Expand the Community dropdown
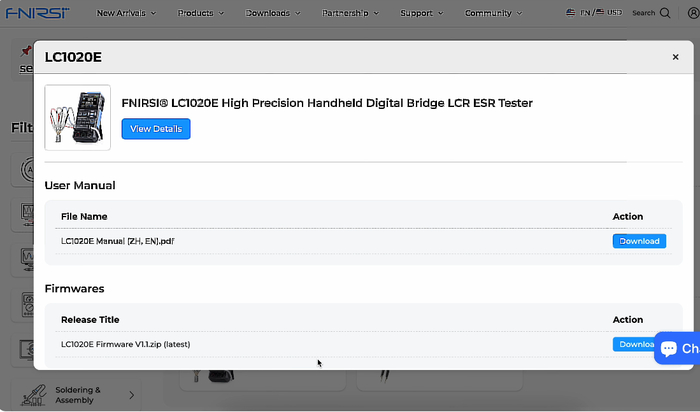The image size is (700, 412). click(493, 14)
